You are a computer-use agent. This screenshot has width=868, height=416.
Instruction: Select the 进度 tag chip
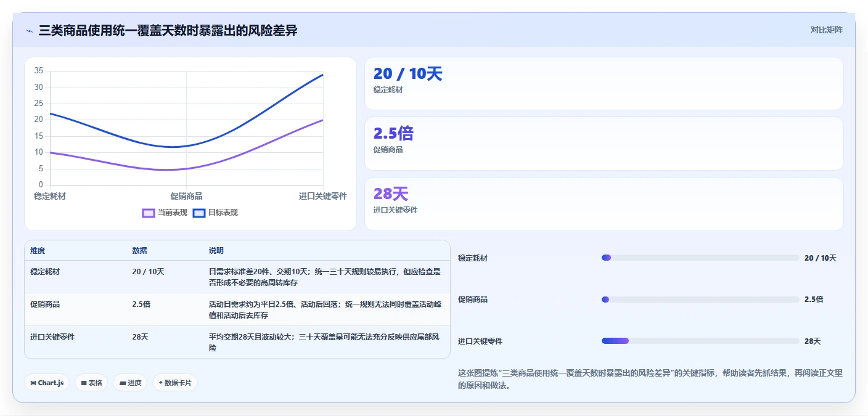pyautogui.click(x=130, y=383)
